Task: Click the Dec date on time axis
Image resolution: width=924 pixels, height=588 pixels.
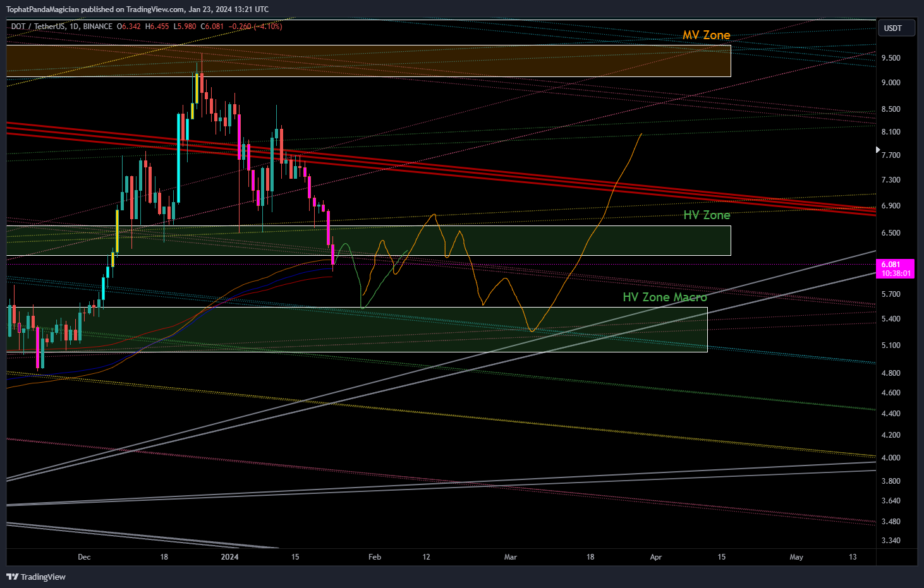Action: pos(84,557)
